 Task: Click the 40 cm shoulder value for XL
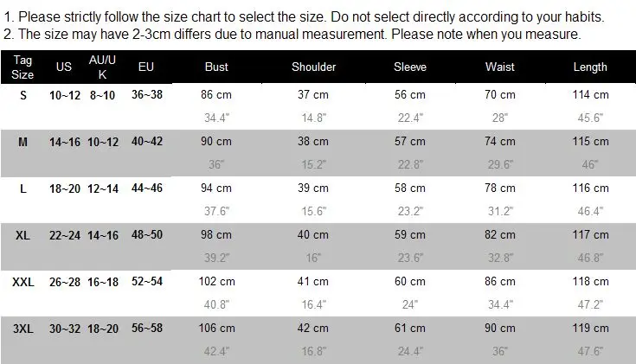[312, 234]
